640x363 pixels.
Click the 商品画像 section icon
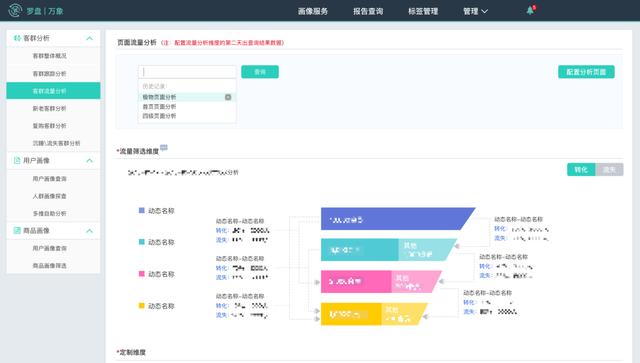click(17, 231)
